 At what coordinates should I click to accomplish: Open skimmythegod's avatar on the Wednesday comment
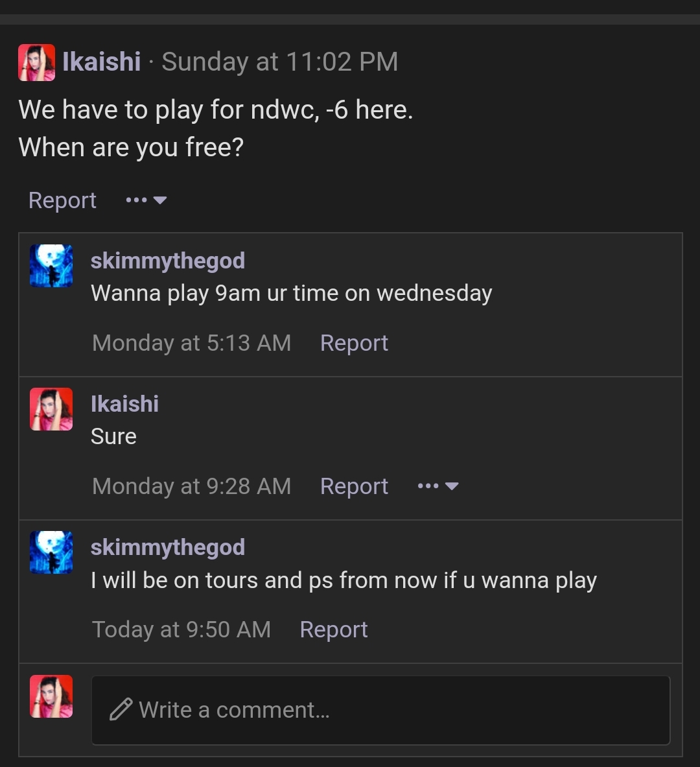51,266
